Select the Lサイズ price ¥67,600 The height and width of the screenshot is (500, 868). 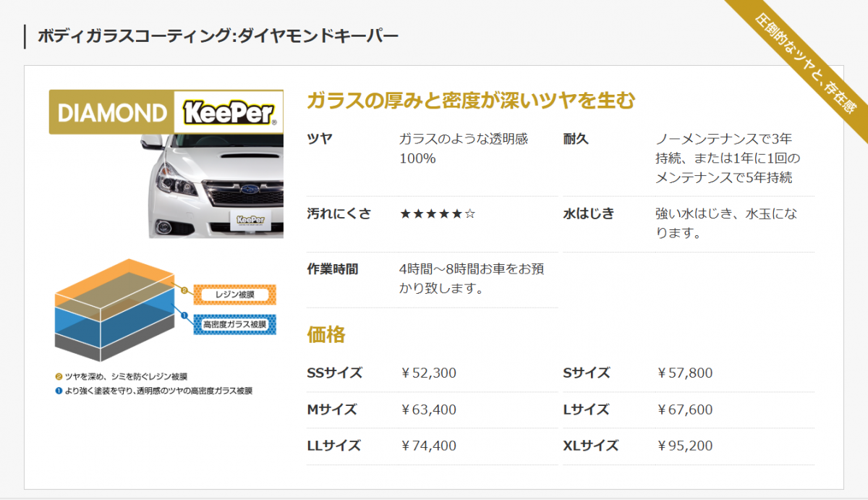[684, 410]
